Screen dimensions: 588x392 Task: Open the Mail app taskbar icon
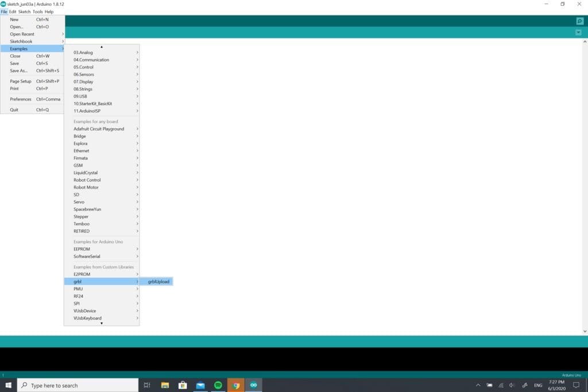point(200,385)
